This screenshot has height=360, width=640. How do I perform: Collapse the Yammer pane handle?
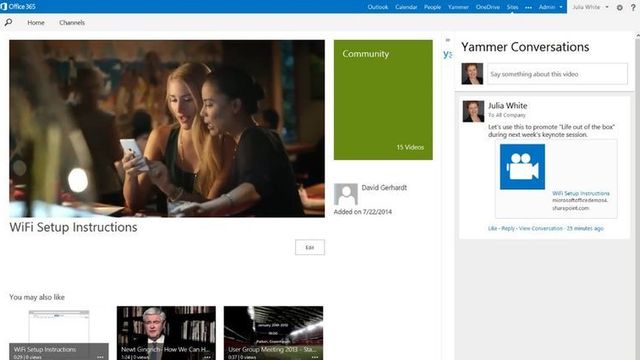coord(448,40)
